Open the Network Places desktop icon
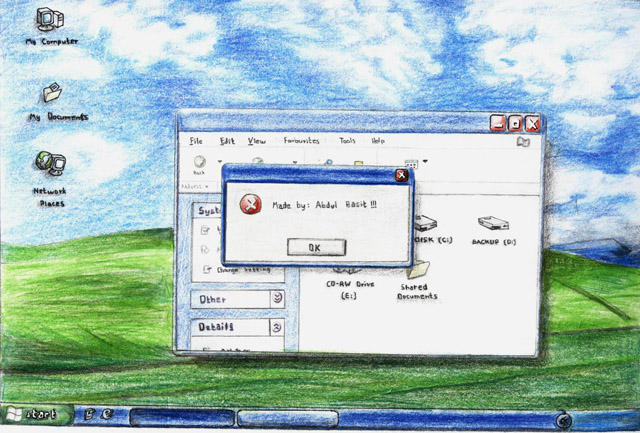The image size is (640, 433). click(50, 163)
